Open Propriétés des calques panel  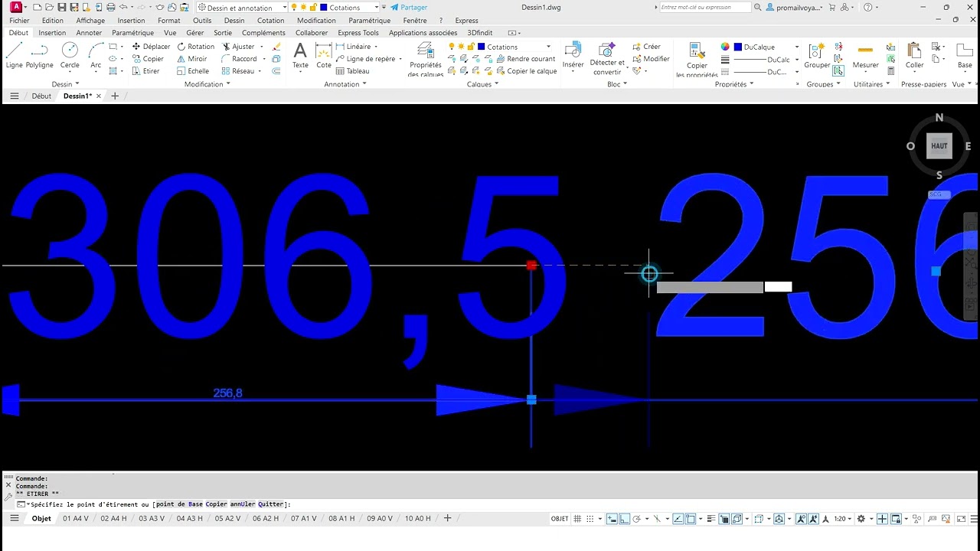[425, 59]
